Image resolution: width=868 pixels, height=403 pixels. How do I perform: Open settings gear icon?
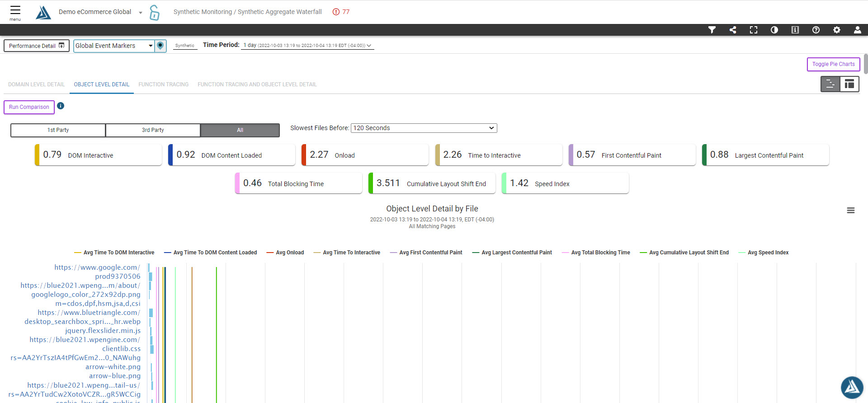click(837, 30)
